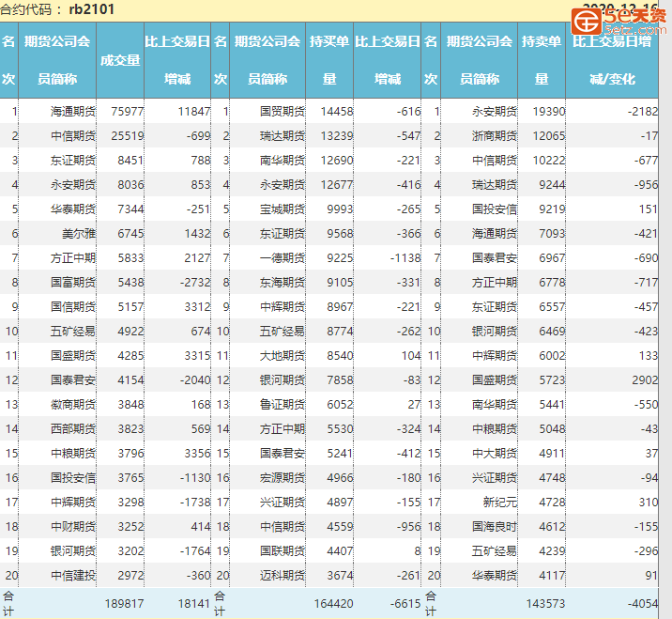The width and height of the screenshot is (672, 619).
Task: Click short change value -2182
Action: click(x=643, y=112)
